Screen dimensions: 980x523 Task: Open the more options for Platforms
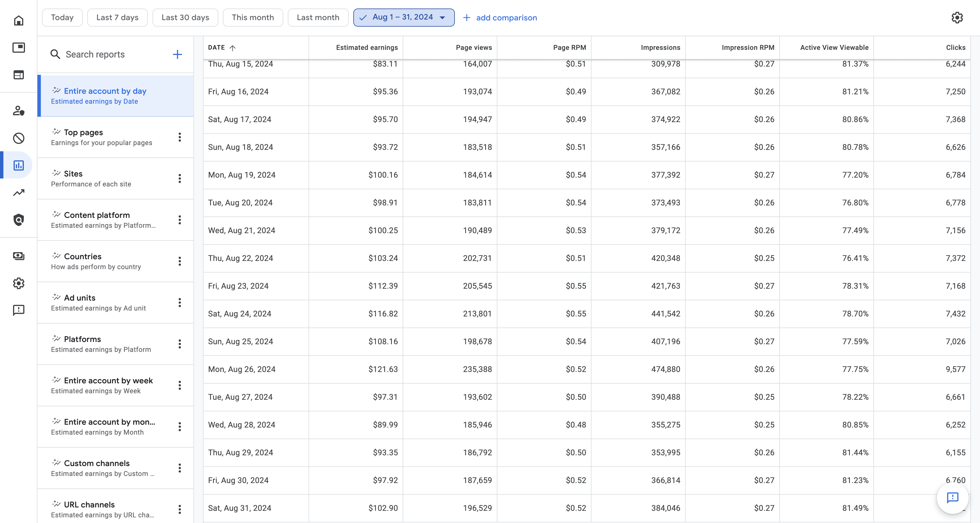(179, 344)
